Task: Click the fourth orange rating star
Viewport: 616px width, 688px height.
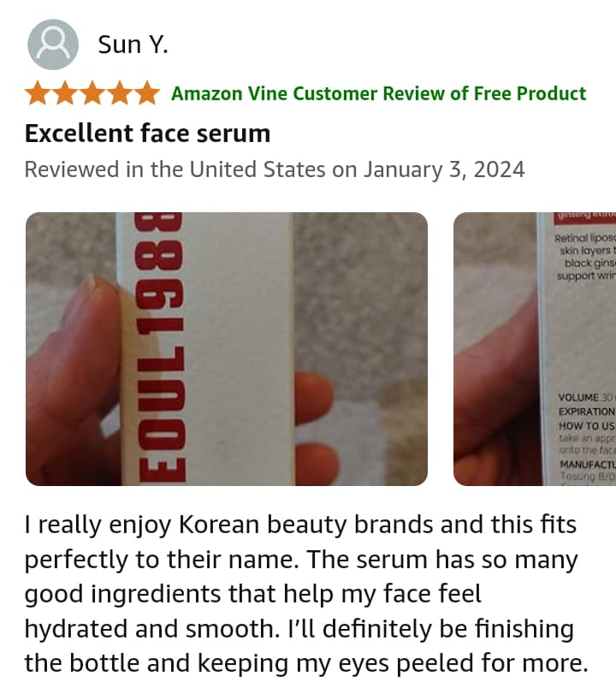Action: click(120, 93)
